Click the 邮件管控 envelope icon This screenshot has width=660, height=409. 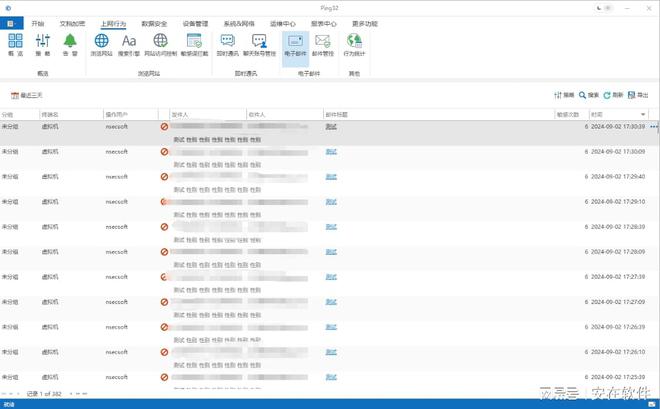coord(322,43)
